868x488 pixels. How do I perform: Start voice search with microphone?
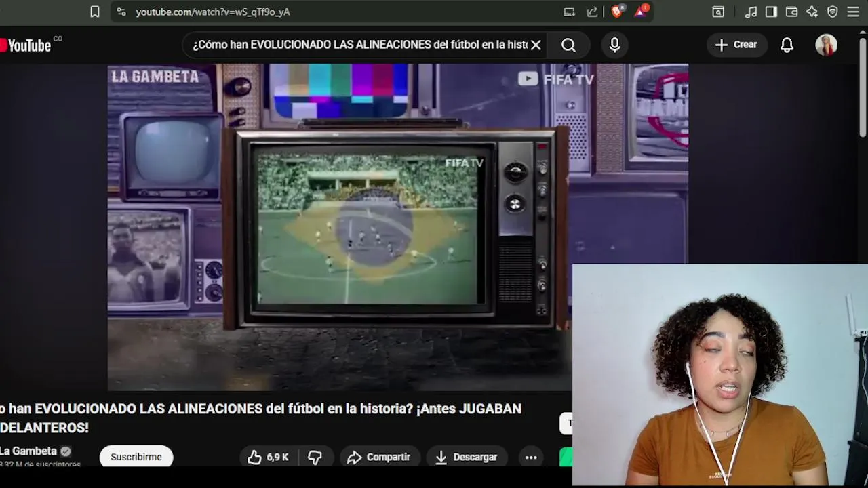[x=614, y=45]
